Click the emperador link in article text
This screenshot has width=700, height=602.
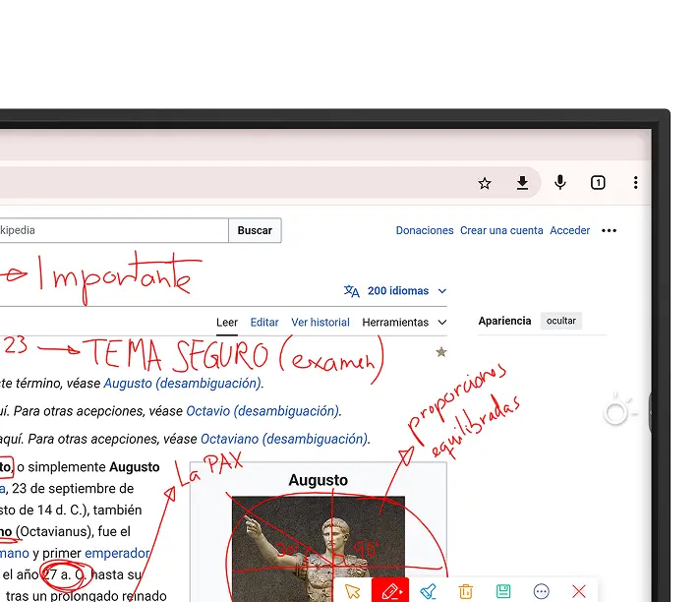point(117,554)
